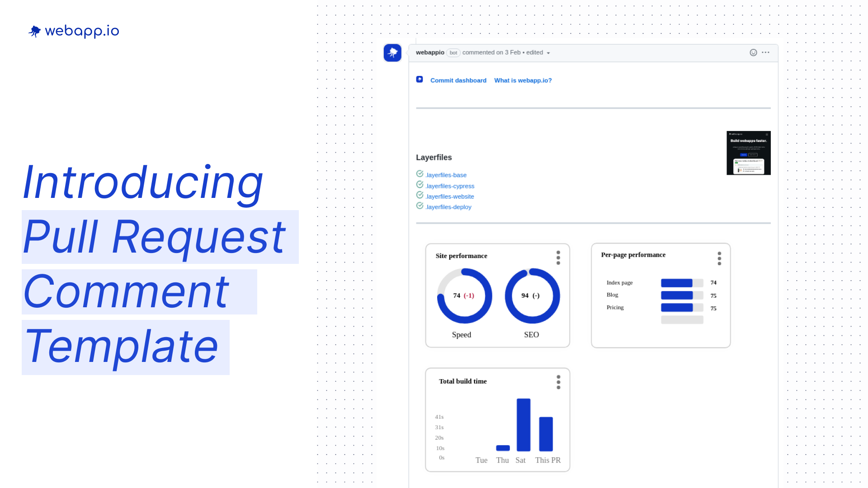Viewport: 868px width, 488px height.
Task: Open the .layerfiles-website link
Action: (x=450, y=197)
